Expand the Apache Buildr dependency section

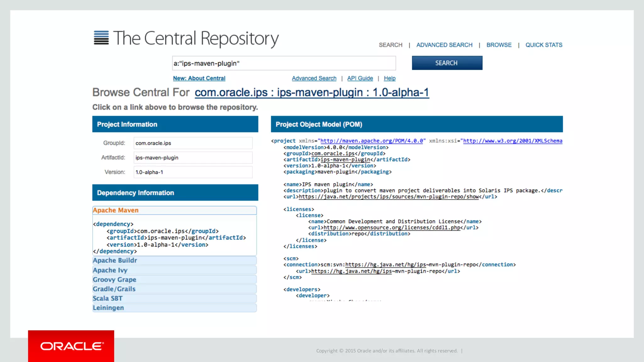[175, 260]
